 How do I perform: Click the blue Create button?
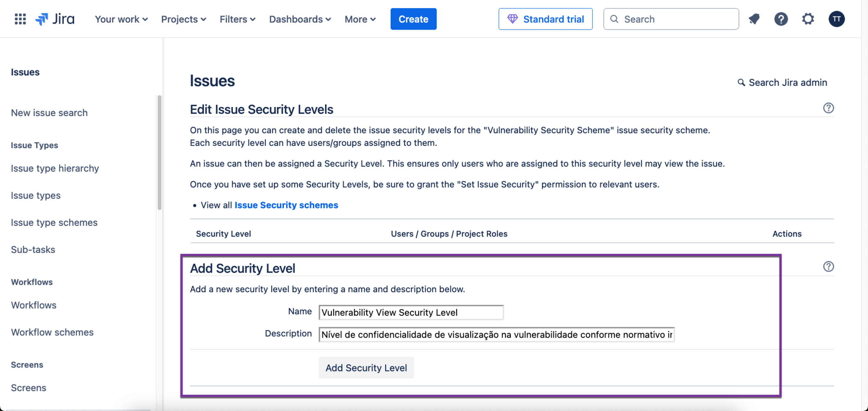click(x=414, y=19)
